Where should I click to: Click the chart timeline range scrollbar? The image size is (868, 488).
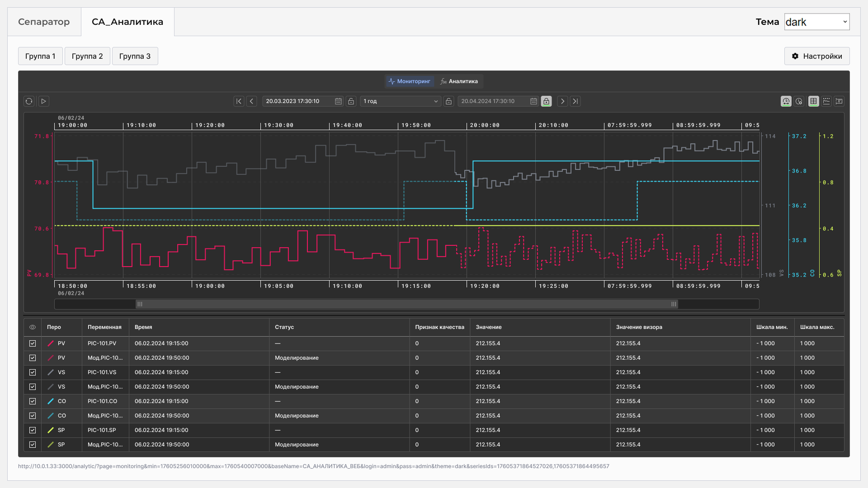point(406,304)
